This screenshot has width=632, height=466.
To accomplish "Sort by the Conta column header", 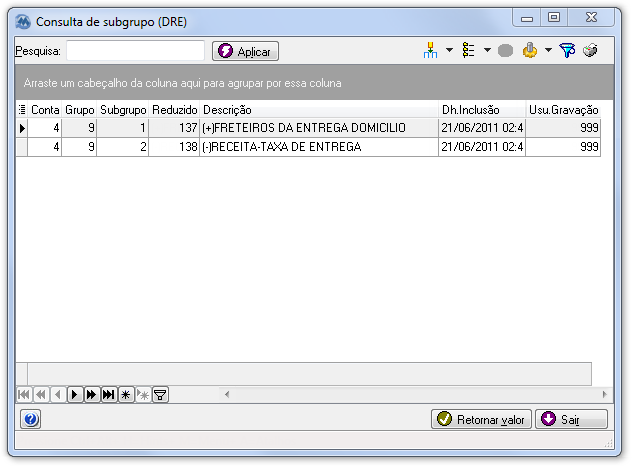I will click(x=45, y=110).
